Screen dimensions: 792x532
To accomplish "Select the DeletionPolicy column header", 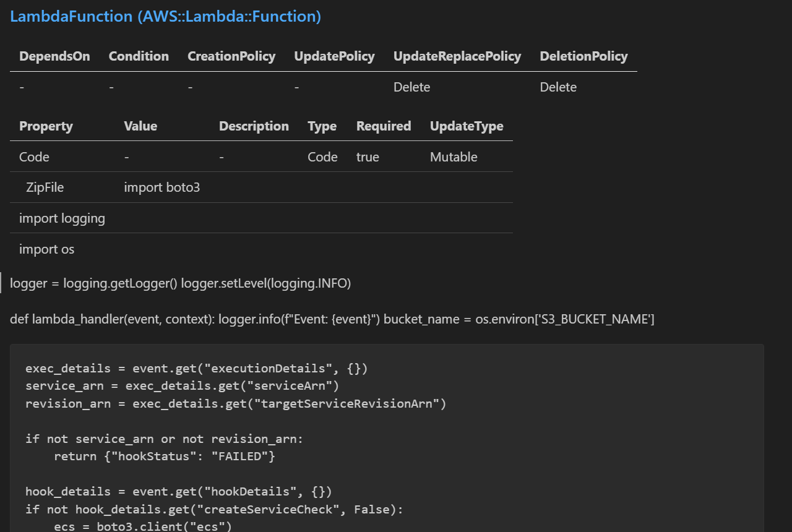I will 583,56.
